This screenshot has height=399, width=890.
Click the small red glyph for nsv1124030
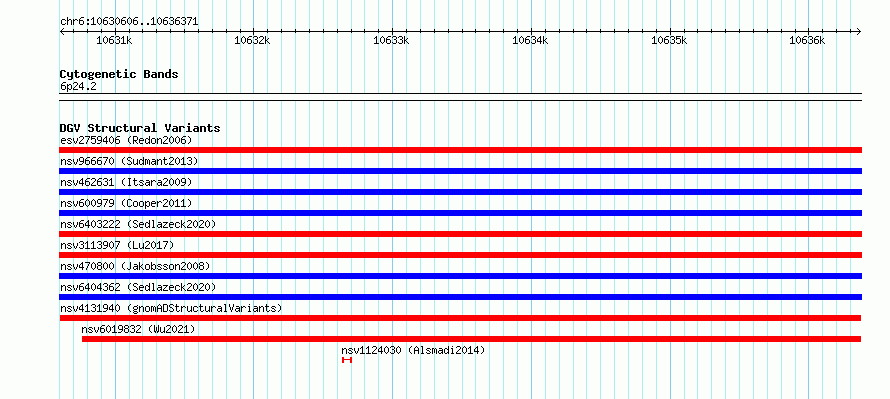pyautogui.click(x=347, y=360)
